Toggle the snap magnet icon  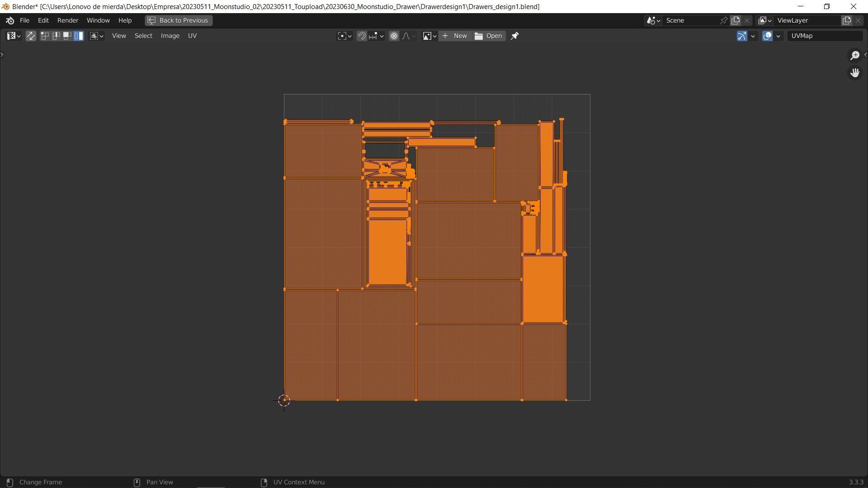pyautogui.click(x=362, y=36)
